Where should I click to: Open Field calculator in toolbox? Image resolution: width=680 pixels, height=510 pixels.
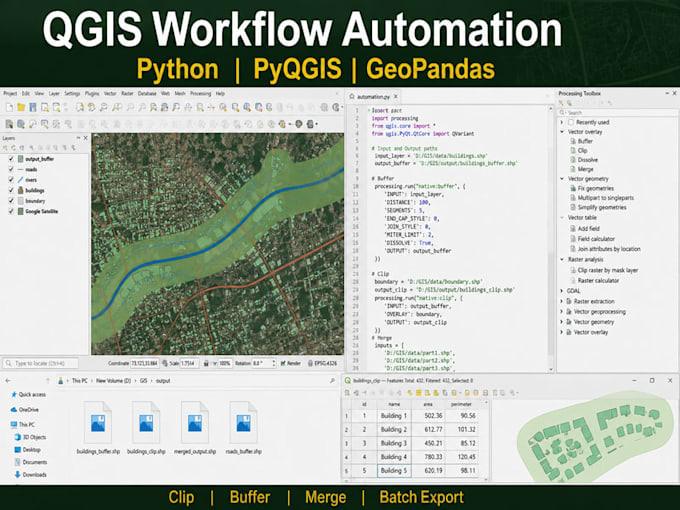point(596,239)
